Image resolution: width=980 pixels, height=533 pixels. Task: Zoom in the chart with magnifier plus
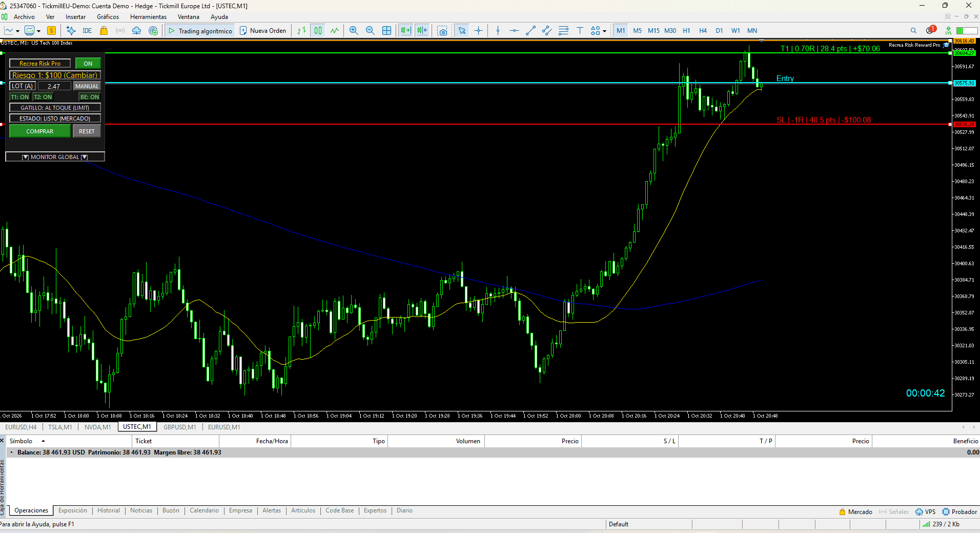[x=354, y=31]
